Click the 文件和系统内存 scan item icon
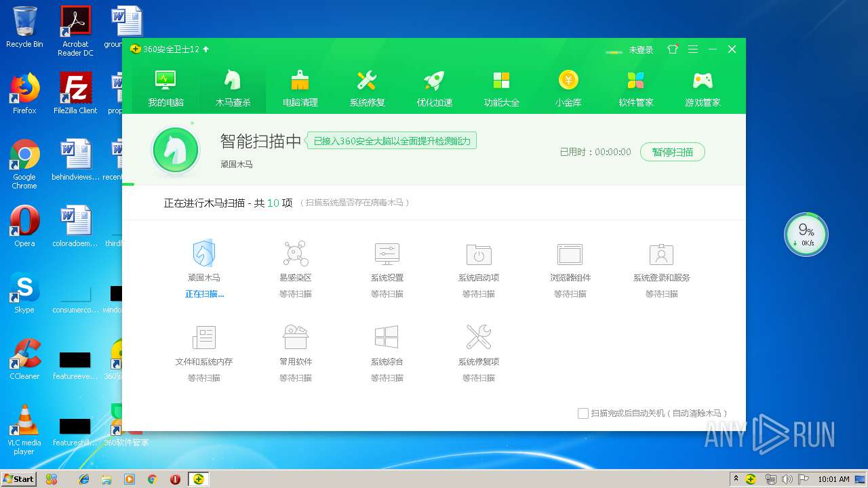 [x=204, y=338]
